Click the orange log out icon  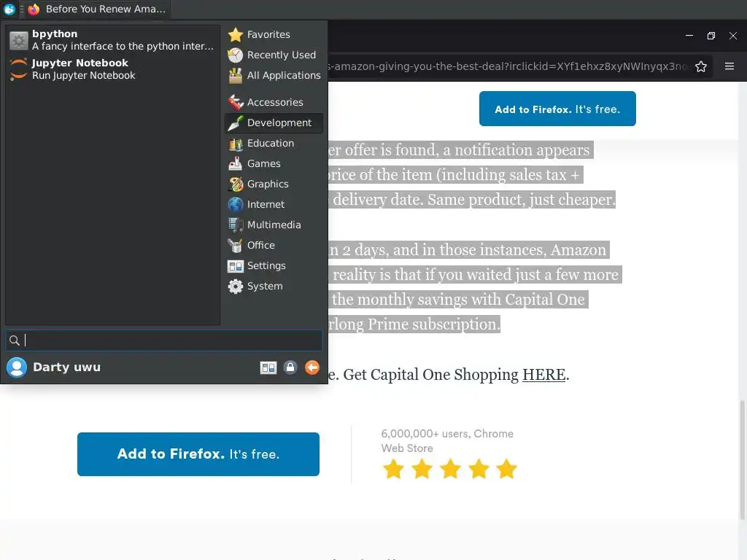pos(312,367)
